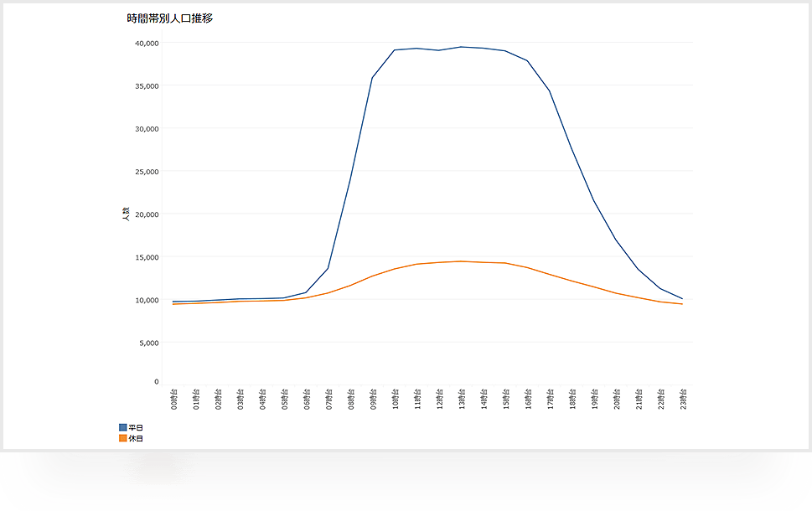This screenshot has width=812, height=511.
Task: Click the orange holiday line peak at 13時台
Action: 461,261
